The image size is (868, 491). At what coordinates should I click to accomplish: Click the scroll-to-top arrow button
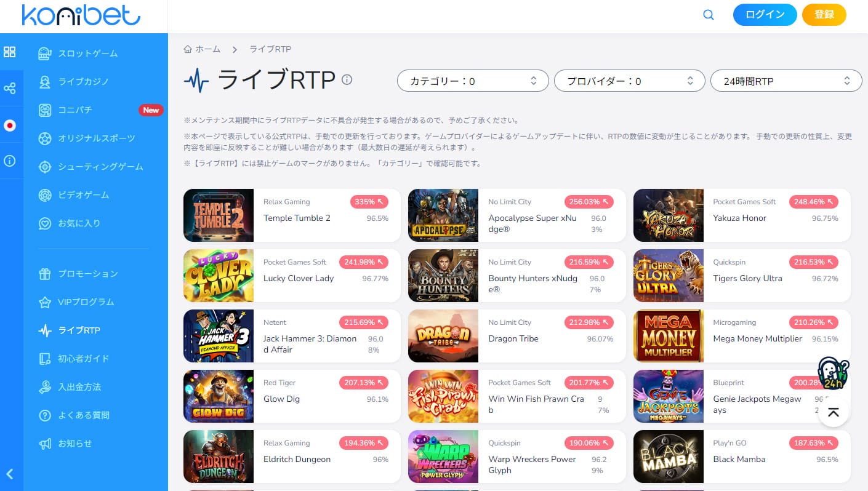pos(834,412)
